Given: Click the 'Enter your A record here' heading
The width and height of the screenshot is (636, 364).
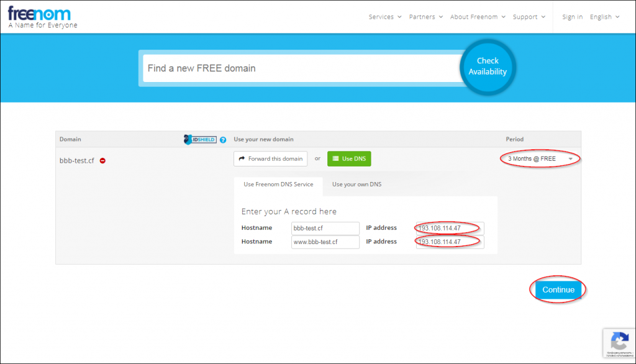Looking at the screenshot, I should (x=289, y=211).
